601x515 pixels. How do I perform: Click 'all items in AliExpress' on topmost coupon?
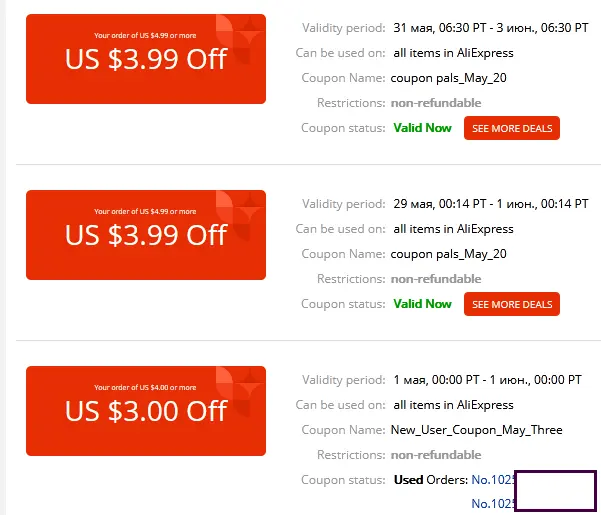[453, 53]
